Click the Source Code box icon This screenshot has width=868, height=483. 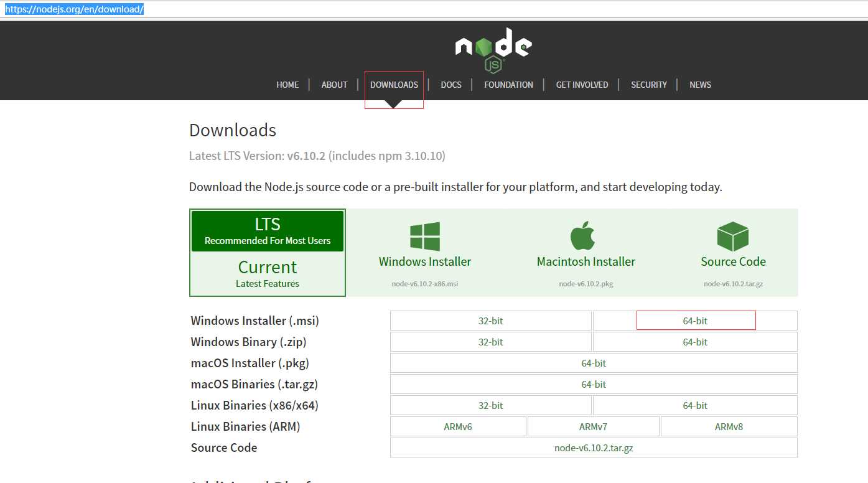click(733, 237)
